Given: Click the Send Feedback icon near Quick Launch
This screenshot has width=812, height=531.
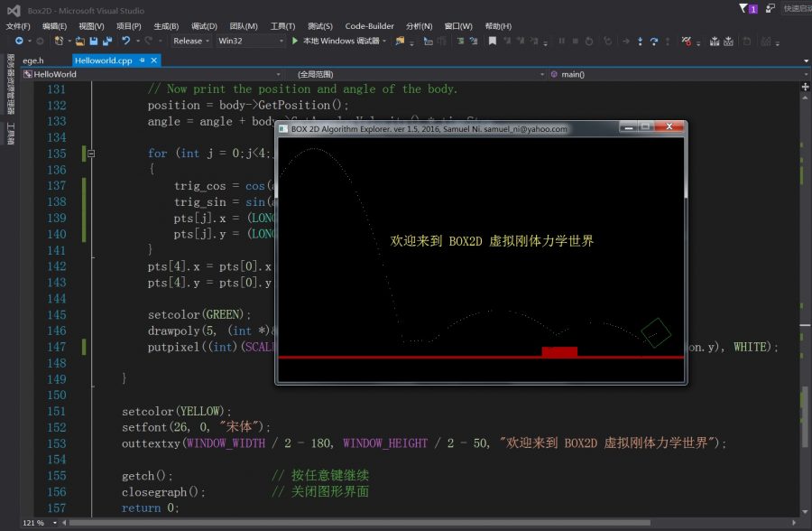Looking at the screenshot, I should [770, 8].
